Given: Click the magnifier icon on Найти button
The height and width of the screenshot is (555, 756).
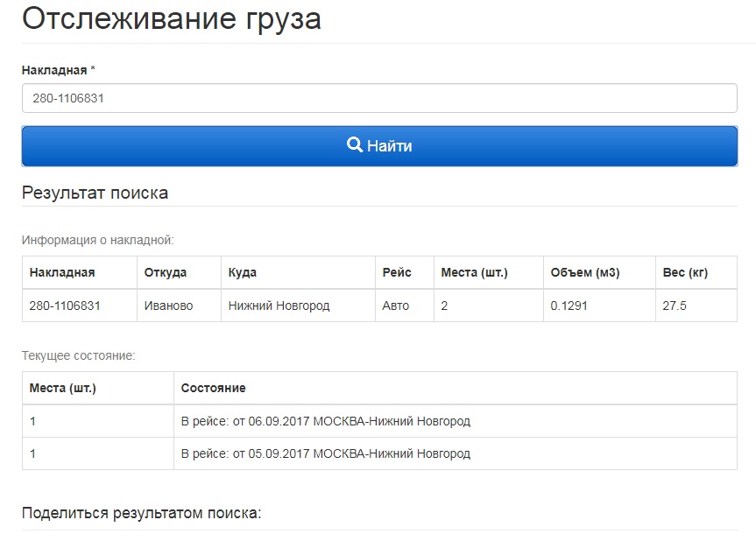Looking at the screenshot, I should coord(355,145).
